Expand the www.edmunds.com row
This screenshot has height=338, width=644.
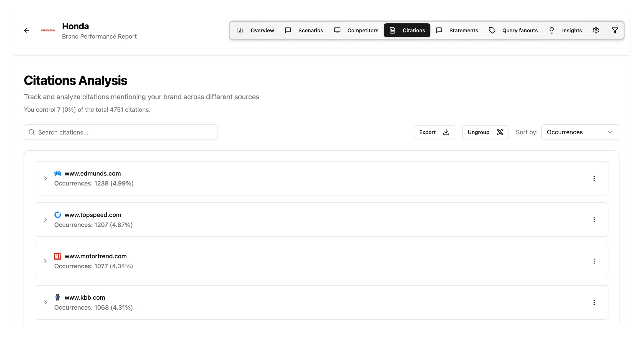[46, 178]
